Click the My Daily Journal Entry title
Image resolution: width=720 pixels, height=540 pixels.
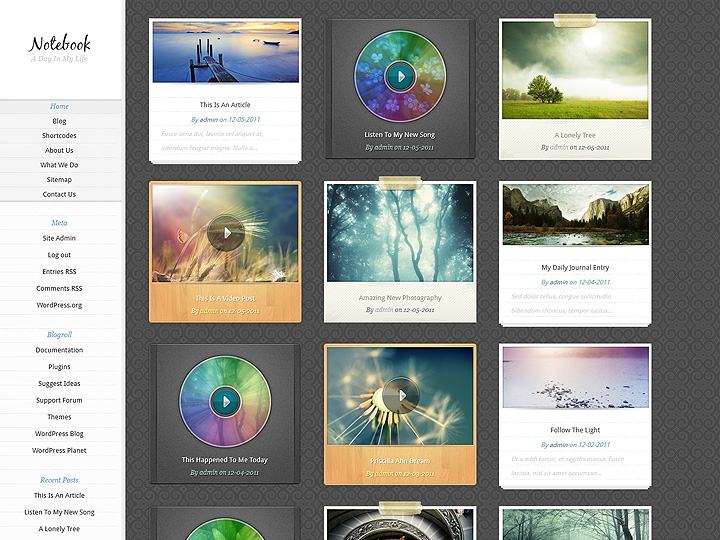[575, 267]
